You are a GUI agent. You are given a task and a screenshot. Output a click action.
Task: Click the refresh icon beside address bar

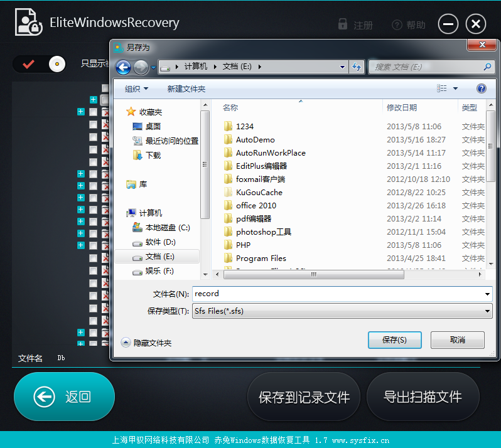(356, 67)
